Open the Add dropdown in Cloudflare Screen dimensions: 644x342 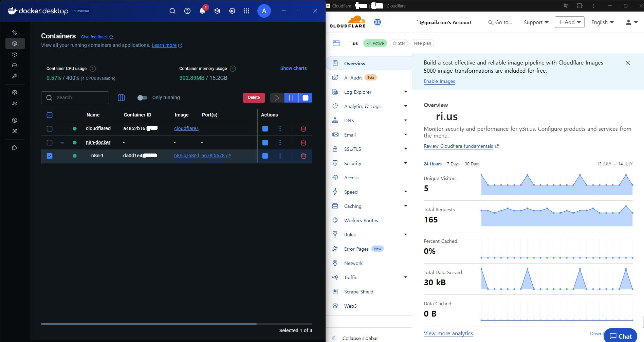(570, 22)
